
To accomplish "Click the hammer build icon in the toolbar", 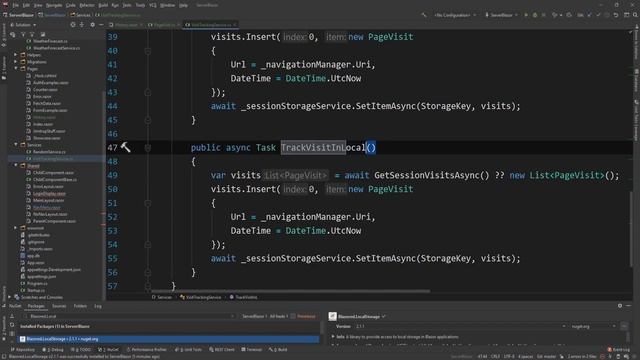I will 424,15.
